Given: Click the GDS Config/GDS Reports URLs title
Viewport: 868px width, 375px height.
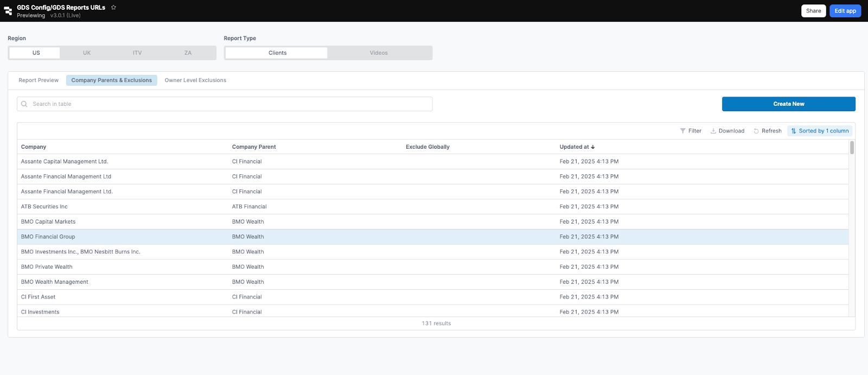Looking at the screenshot, I should coord(61,8).
